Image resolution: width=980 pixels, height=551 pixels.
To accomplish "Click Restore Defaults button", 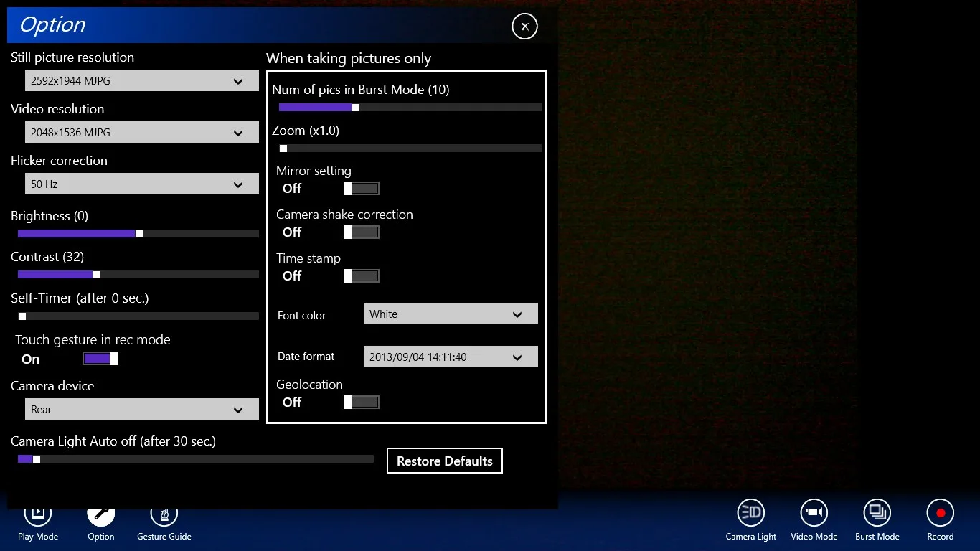I will [x=445, y=461].
